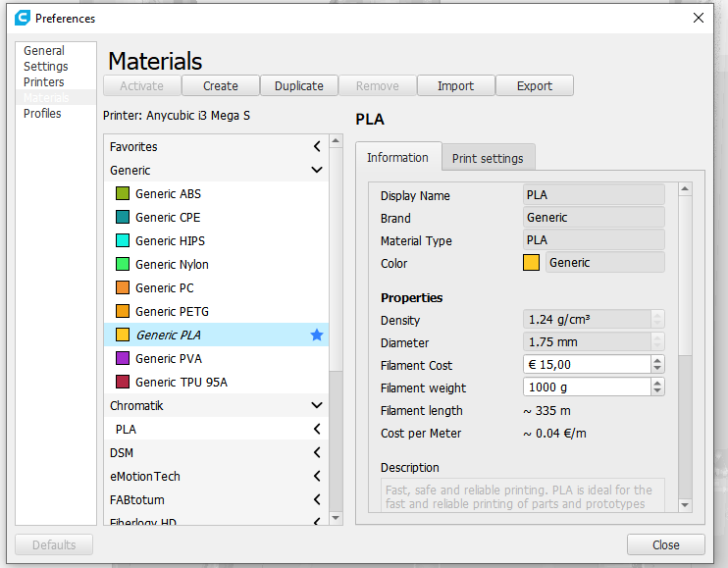Click the materials list scroll down arrow

(x=336, y=518)
